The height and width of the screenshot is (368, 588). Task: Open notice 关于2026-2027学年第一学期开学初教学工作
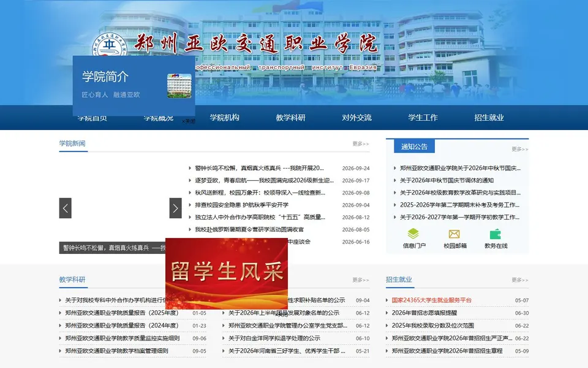pos(460,217)
